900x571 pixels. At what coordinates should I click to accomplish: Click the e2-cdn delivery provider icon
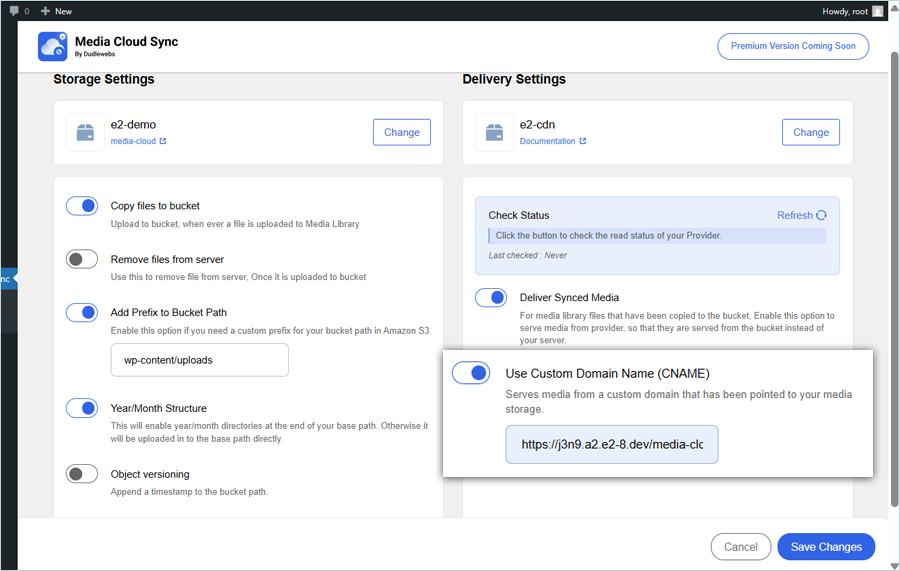coord(494,132)
